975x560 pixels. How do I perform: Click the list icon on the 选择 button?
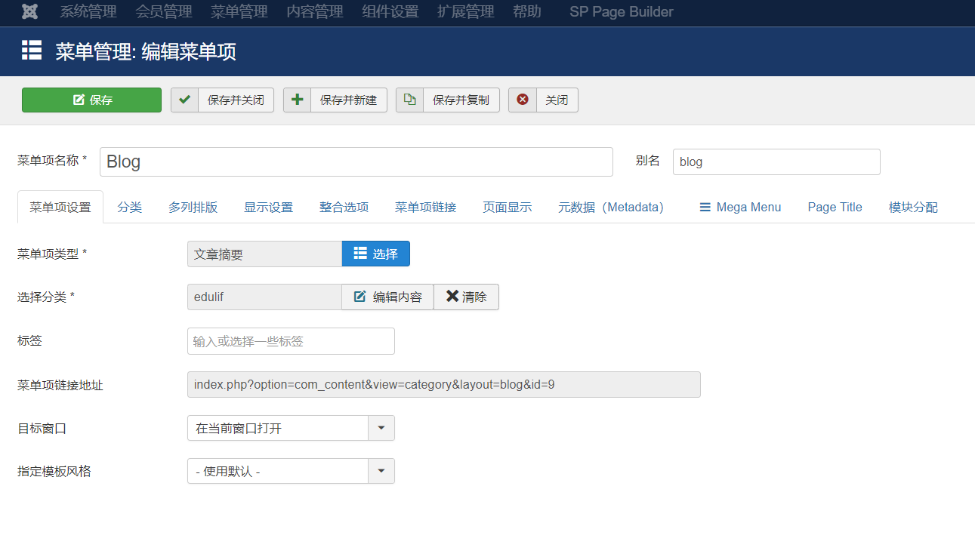(360, 254)
